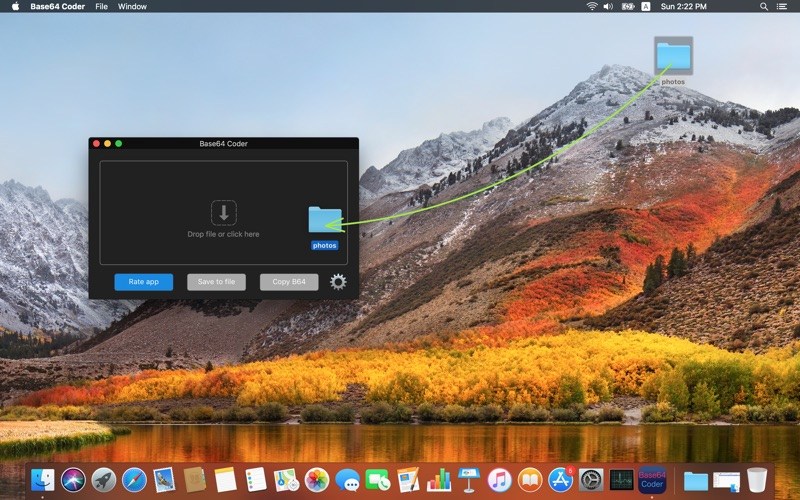Open App Store in the Dock
The image size is (800, 500).
click(560, 480)
